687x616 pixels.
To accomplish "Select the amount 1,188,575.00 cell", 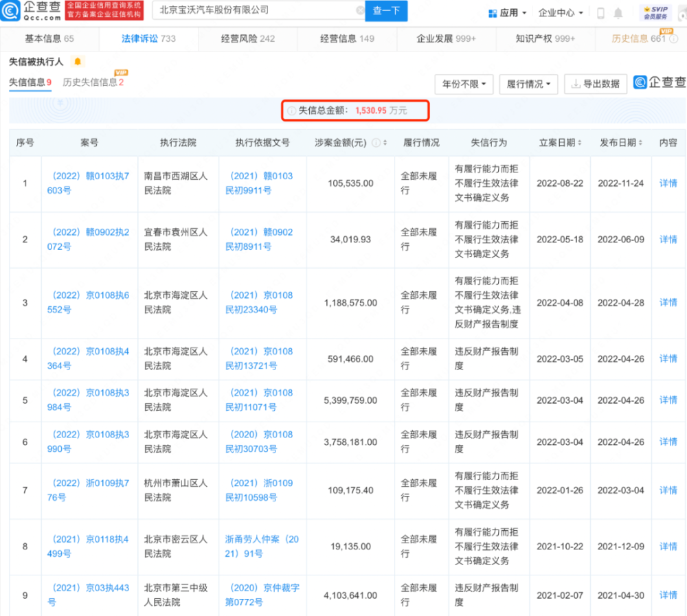I will click(x=350, y=303).
